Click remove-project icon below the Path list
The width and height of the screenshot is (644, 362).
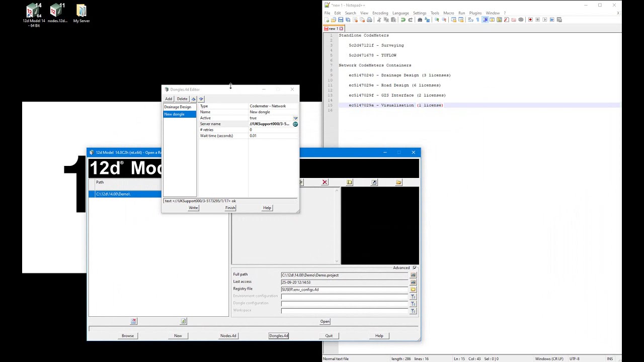pos(133,321)
